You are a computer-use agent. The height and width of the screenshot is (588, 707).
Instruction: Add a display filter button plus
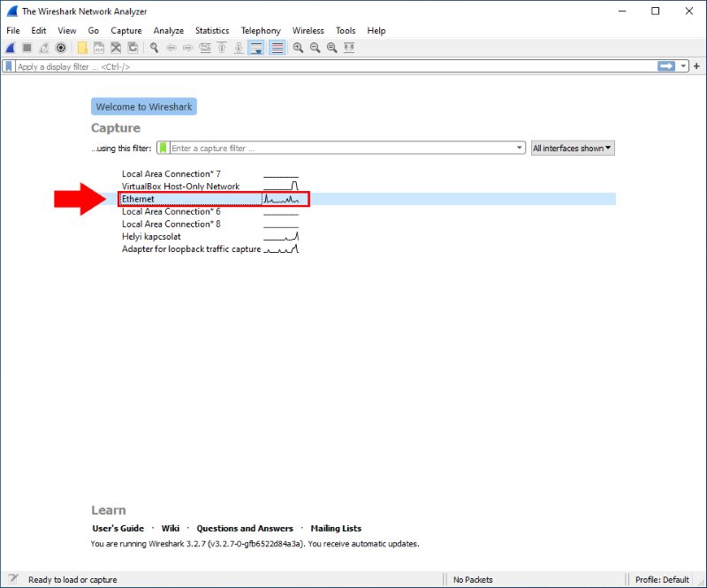tap(696, 66)
